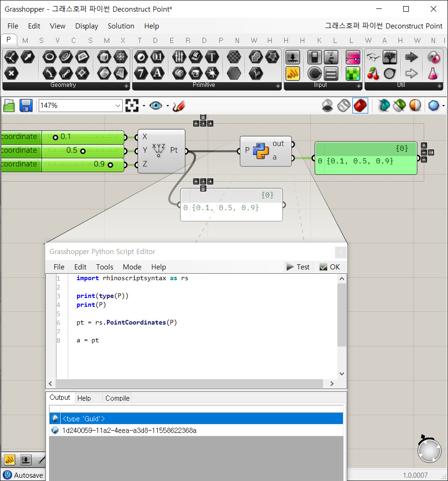
Task: Choose the Integer 0.1 number icon in Primitive
Action: coord(157,57)
